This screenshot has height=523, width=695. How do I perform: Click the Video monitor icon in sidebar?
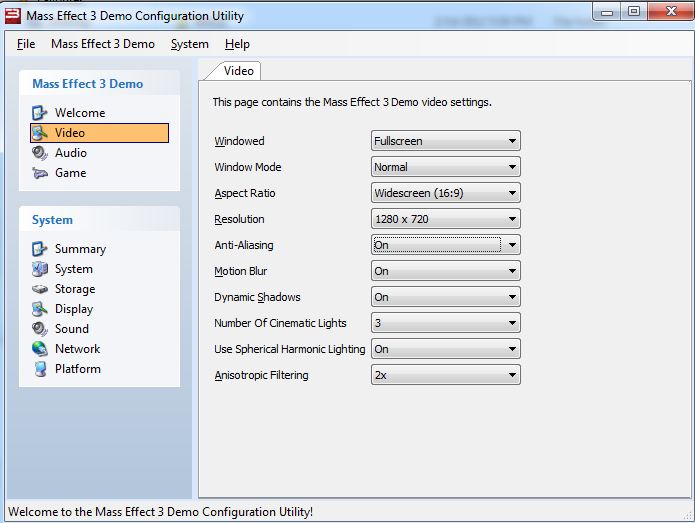39,133
